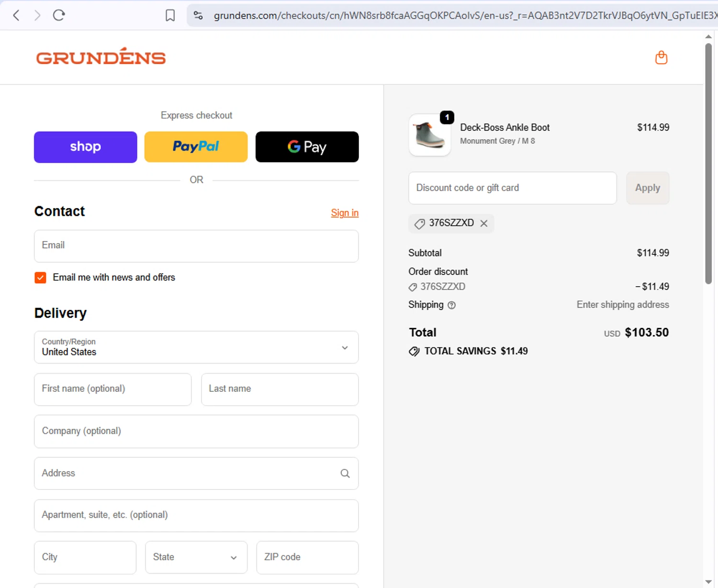The image size is (718, 588).
Task: Pay with the Shop express button
Action: coord(86,147)
